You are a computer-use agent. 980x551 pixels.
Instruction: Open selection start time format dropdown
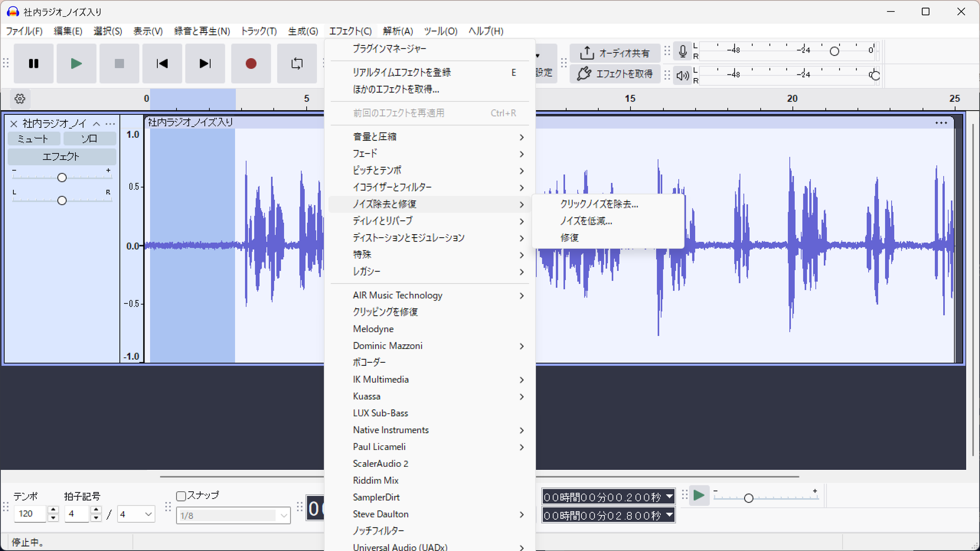669,496
